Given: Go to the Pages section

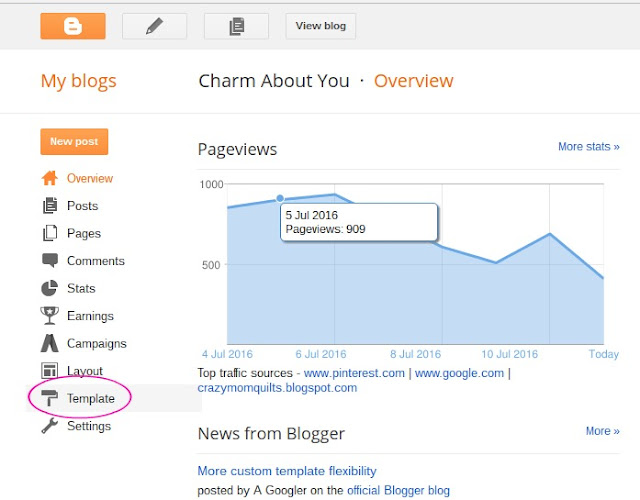Looking at the screenshot, I should point(84,233).
